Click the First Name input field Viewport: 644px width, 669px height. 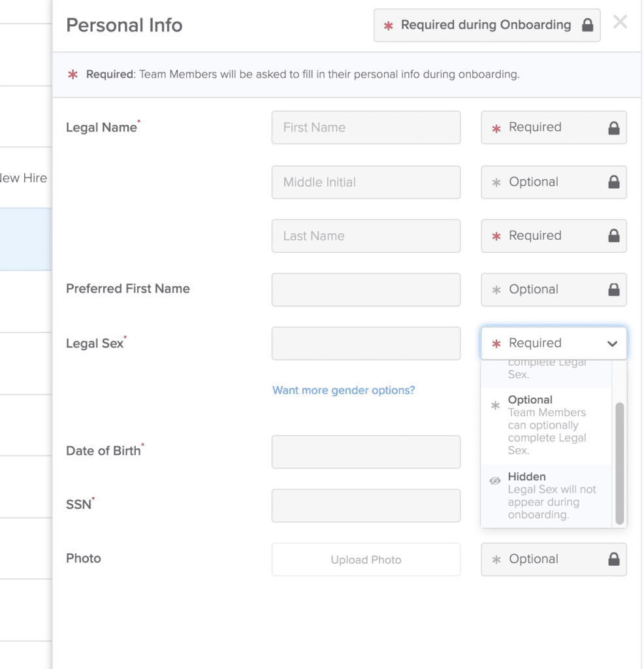[366, 127]
